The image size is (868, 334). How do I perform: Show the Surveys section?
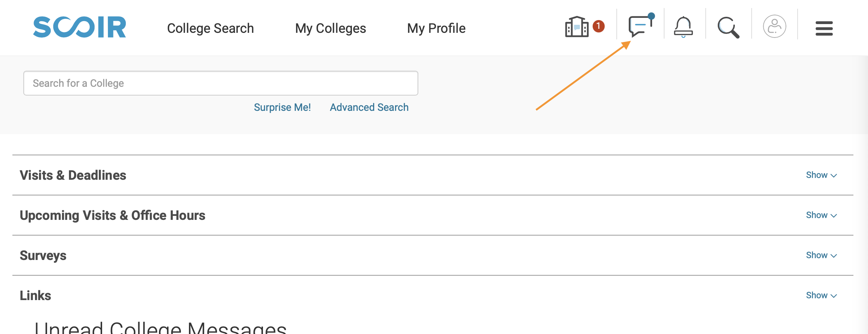click(x=821, y=255)
